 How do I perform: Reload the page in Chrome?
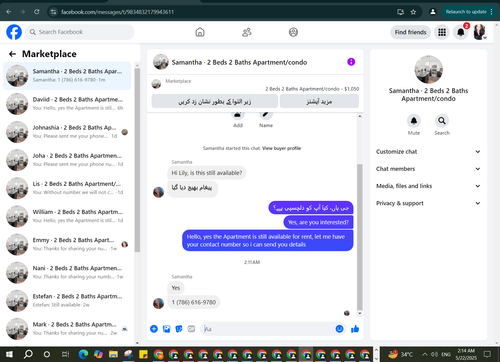(37, 12)
